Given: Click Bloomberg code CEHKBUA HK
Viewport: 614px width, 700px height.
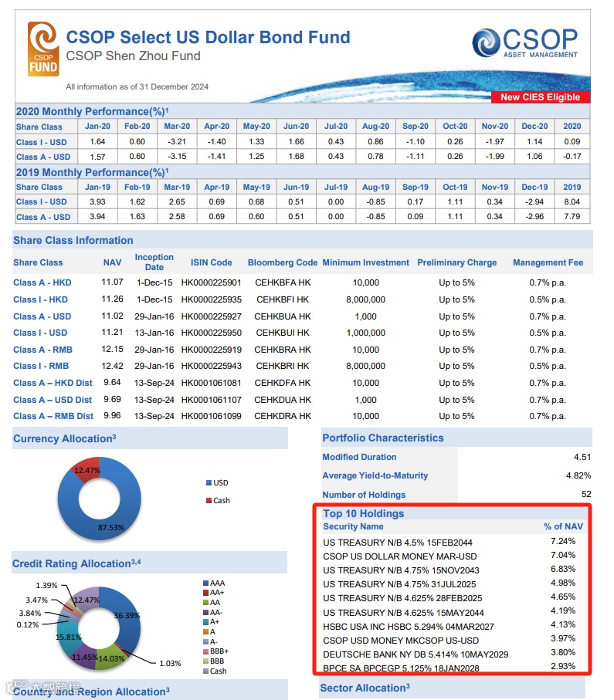Looking at the screenshot, I should pyautogui.click(x=283, y=316).
